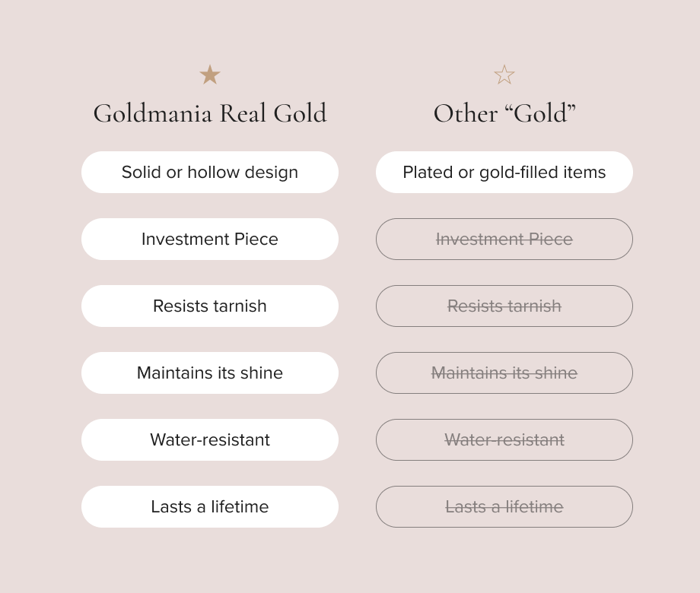Click the white Lasts a lifetime pill
Image resolution: width=700 pixels, height=593 pixels.
210,506
